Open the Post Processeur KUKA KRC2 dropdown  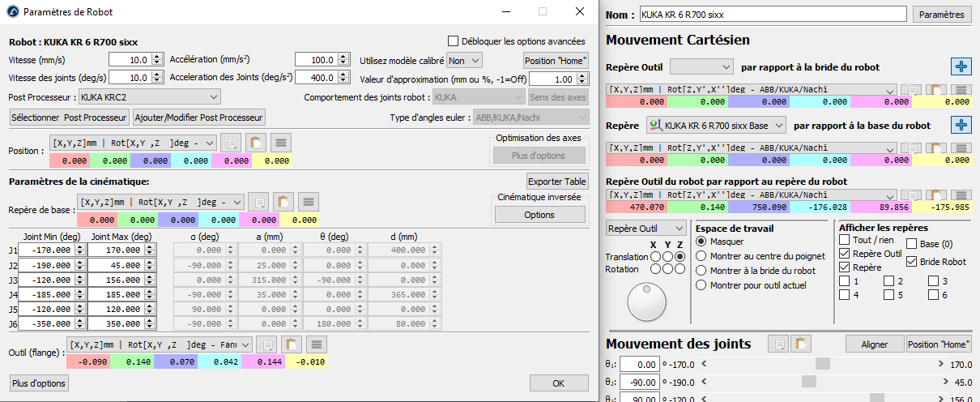tap(150, 97)
